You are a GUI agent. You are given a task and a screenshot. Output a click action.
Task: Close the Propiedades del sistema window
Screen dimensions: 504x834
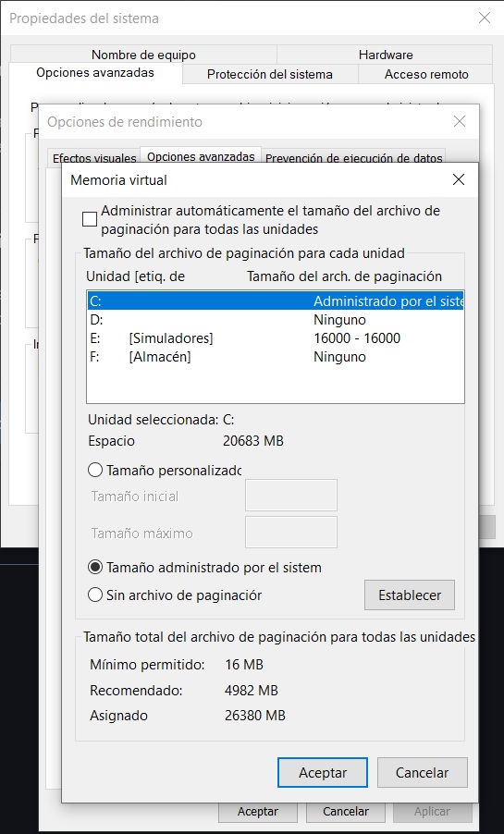[485, 18]
